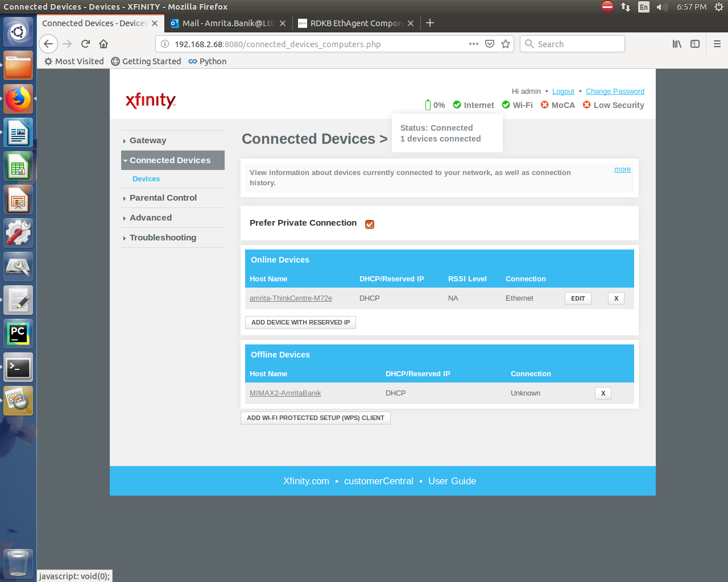This screenshot has width=728, height=582.
Task: Launch PyCharm from the Ubuntu dock
Action: (18, 334)
